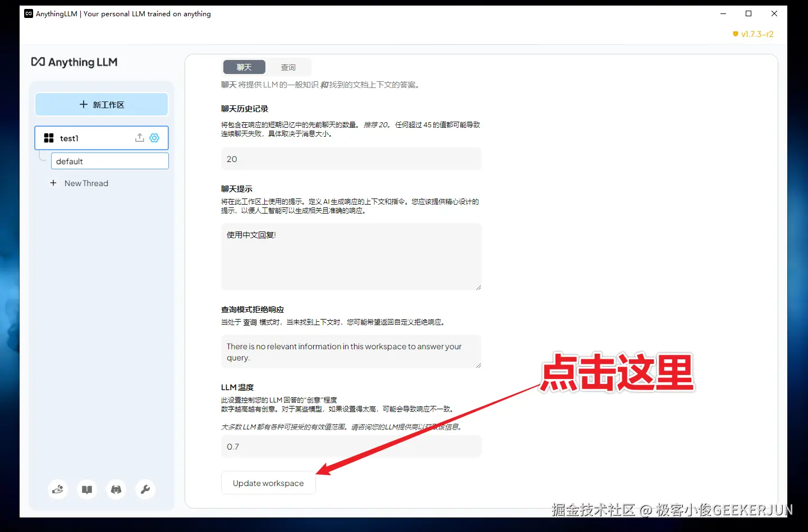Screen dimensions: 808x532
Task: Click the plus icon beside New Thread
Action: click(x=53, y=183)
